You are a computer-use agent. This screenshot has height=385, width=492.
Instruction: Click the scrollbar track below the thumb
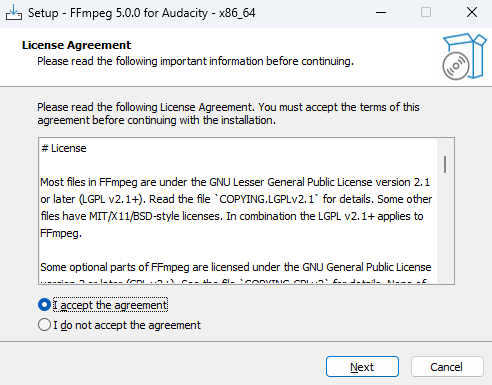[445, 230]
